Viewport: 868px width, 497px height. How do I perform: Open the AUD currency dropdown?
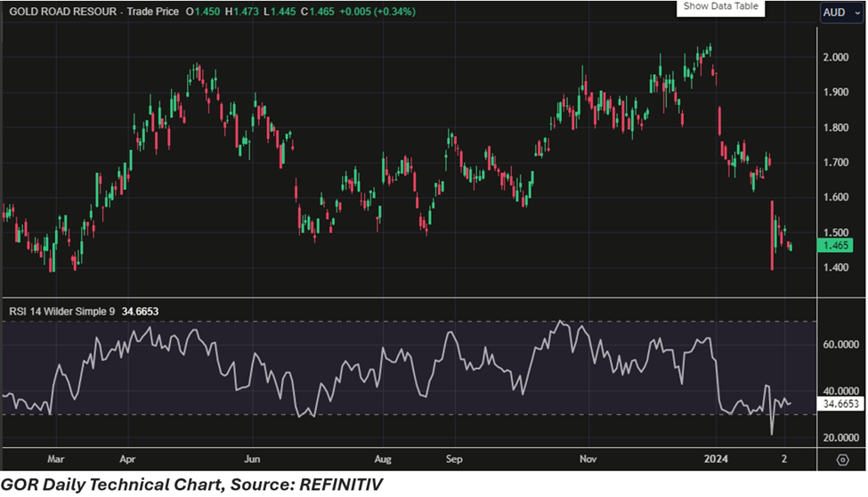(841, 12)
